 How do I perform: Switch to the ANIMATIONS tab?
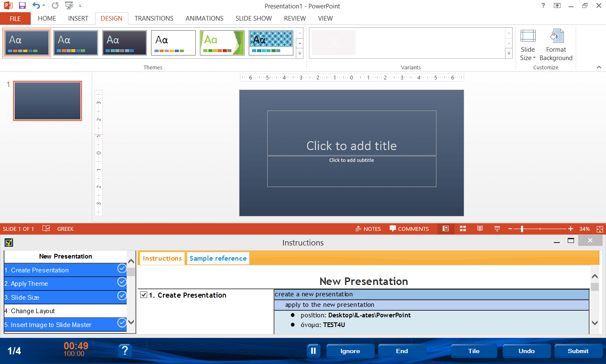coord(205,18)
